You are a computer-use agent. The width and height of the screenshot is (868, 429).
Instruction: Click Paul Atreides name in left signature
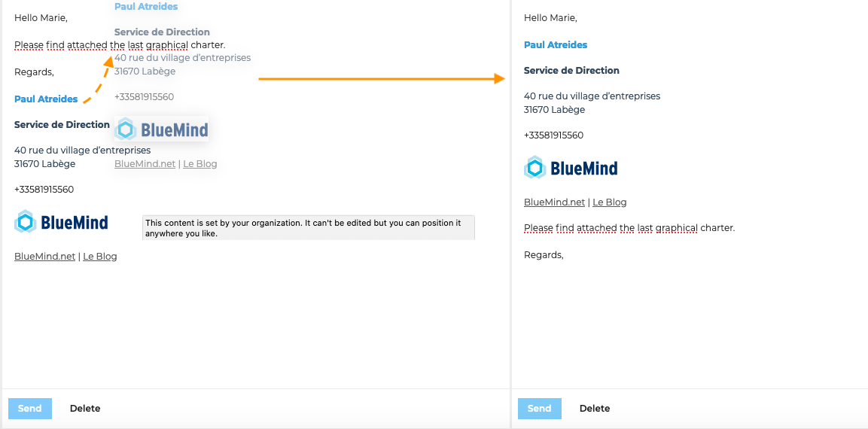pyautogui.click(x=46, y=99)
